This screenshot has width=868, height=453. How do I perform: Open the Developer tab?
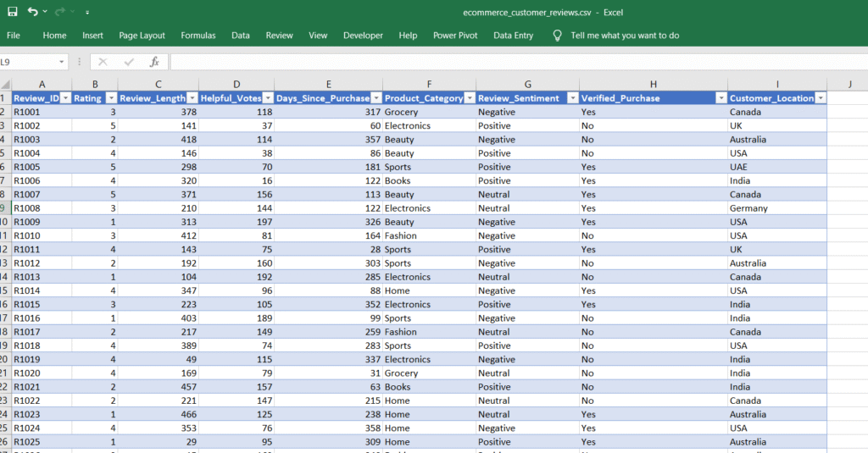pos(363,36)
